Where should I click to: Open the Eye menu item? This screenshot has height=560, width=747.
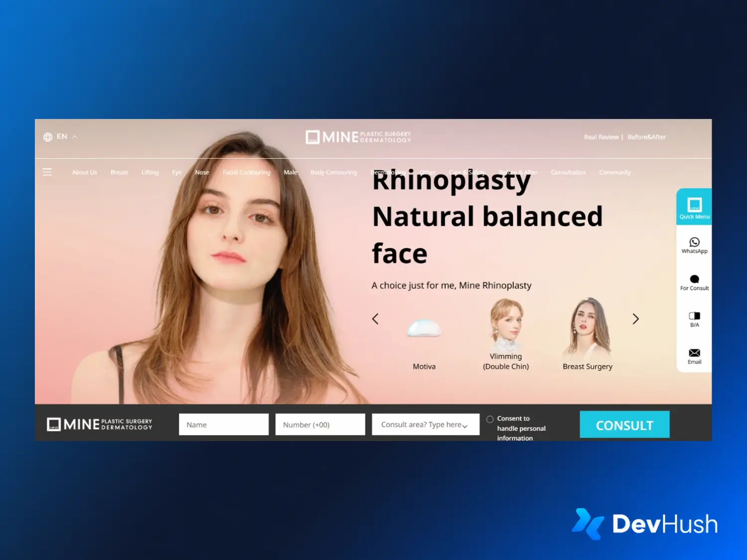(177, 172)
